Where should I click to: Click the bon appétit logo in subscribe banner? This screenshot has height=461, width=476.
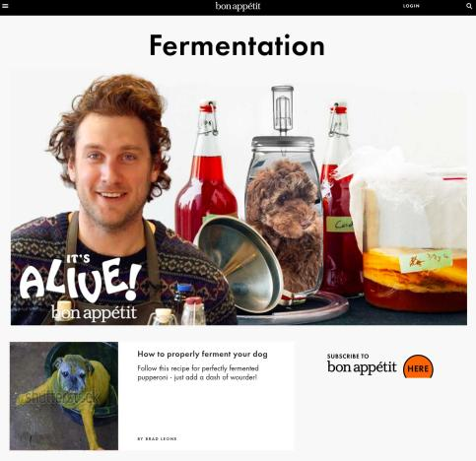[x=362, y=367]
